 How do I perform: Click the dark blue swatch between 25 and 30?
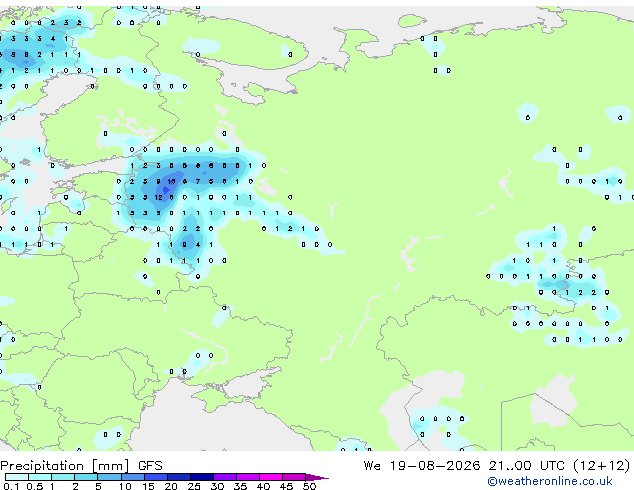(201, 477)
